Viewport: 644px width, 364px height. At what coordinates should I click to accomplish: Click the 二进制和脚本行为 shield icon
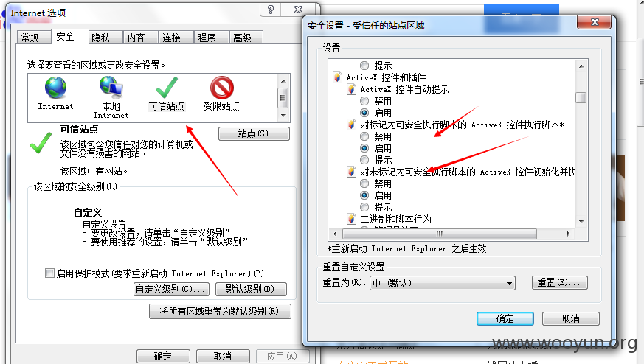click(351, 219)
